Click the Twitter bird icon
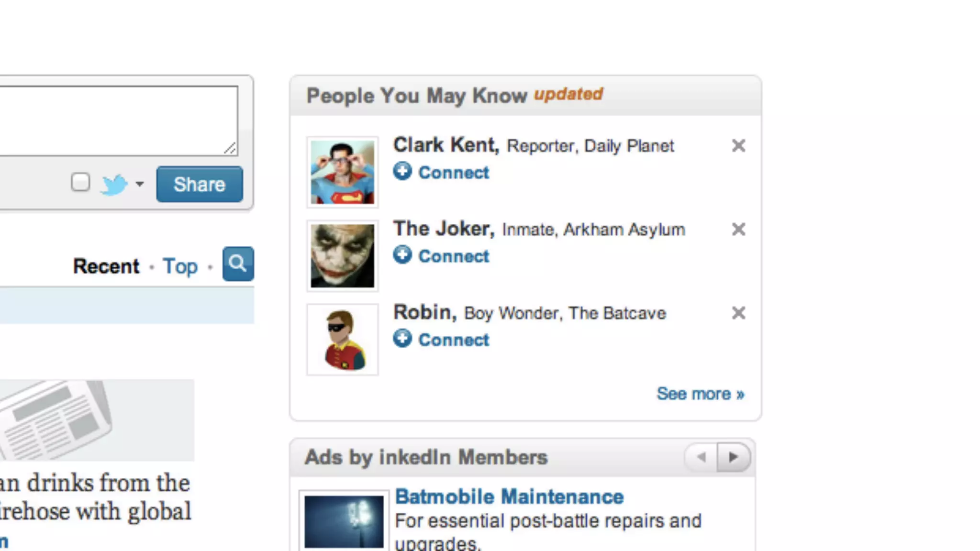The width and height of the screenshot is (980, 551). (x=114, y=185)
